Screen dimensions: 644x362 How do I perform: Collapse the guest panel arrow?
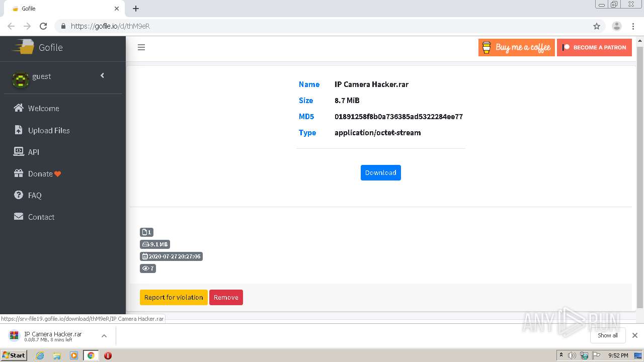click(102, 75)
